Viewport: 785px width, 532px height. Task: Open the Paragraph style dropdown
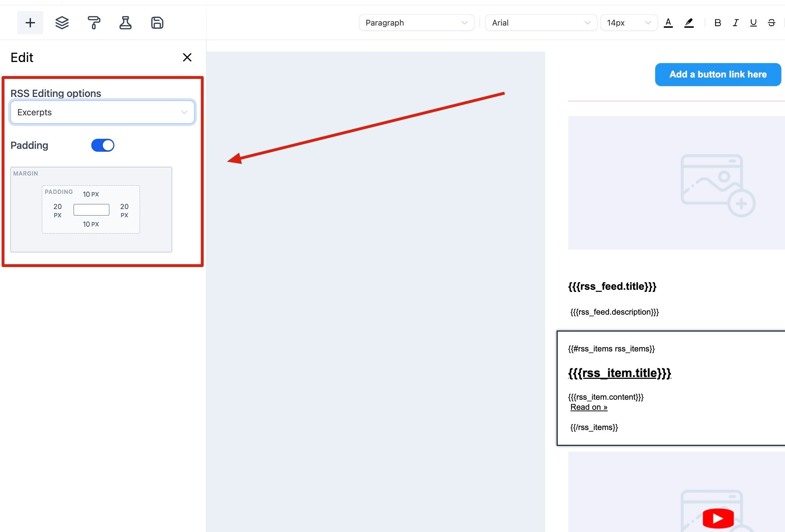click(x=416, y=23)
